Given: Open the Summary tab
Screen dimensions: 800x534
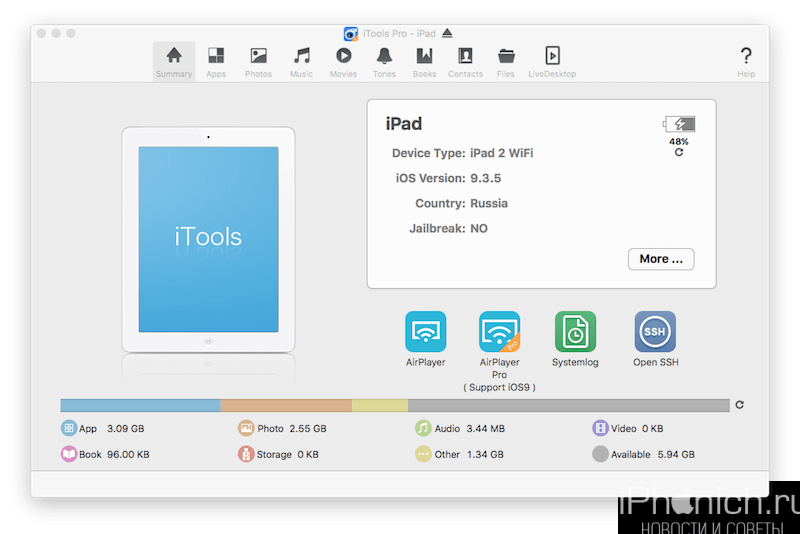Looking at the screenshot, I should [x=174, y=62].
